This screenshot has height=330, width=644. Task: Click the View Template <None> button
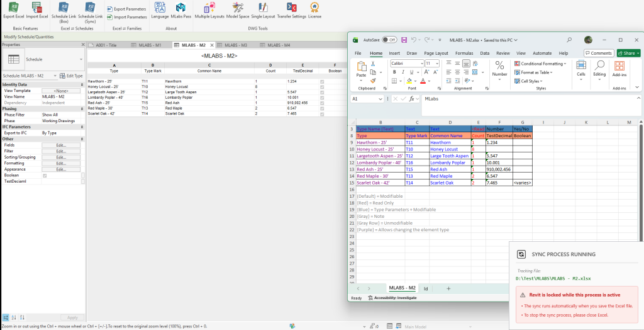pyautogui.click(x=61, y=91)
